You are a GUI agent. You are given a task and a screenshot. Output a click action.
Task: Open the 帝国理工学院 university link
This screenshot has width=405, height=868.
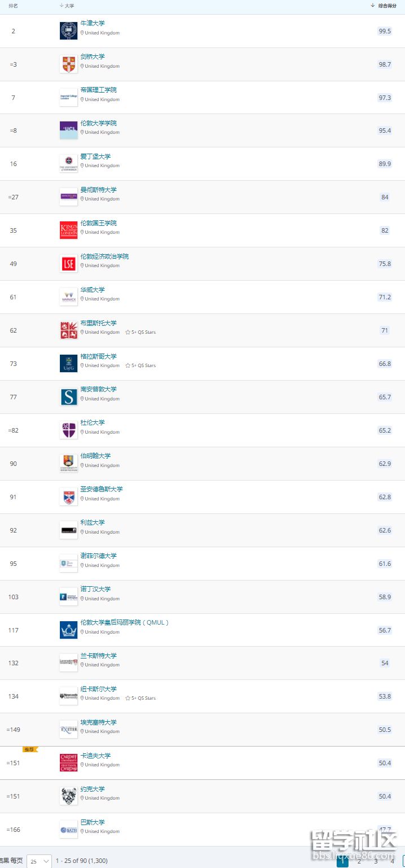pos(98,90)
